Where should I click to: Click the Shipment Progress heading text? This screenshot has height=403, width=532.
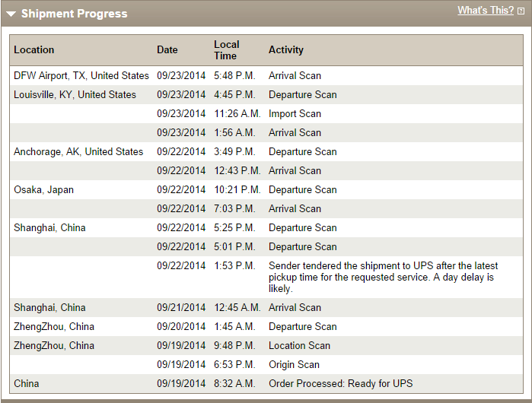(75, 14)
